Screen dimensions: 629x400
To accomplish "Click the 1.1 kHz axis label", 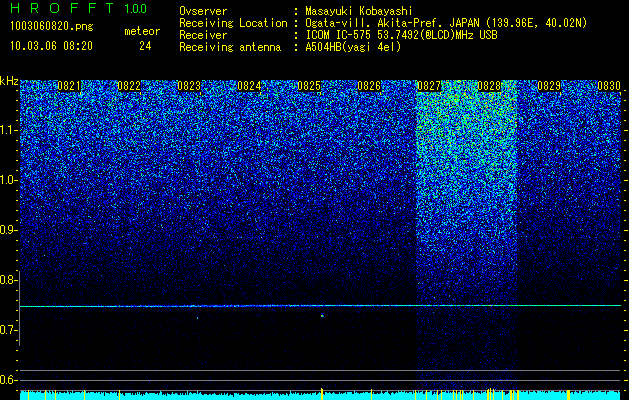I will coord(9,130).
